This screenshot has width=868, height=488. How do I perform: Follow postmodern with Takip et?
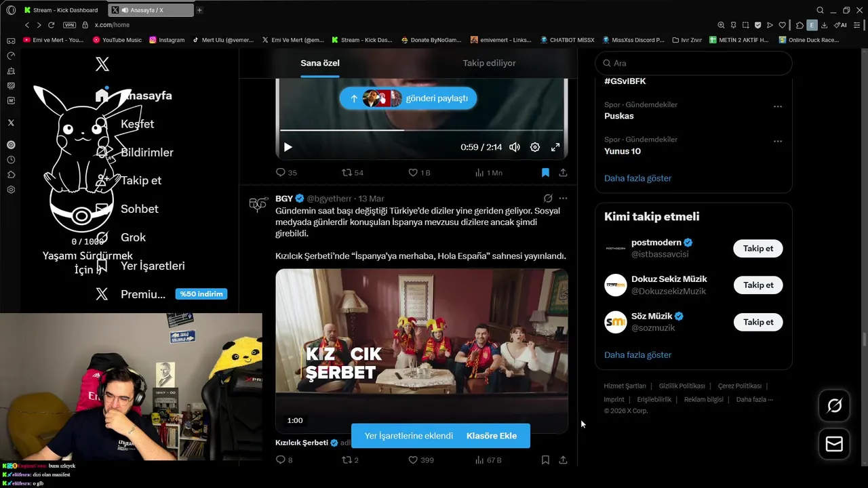pos(758,249)
